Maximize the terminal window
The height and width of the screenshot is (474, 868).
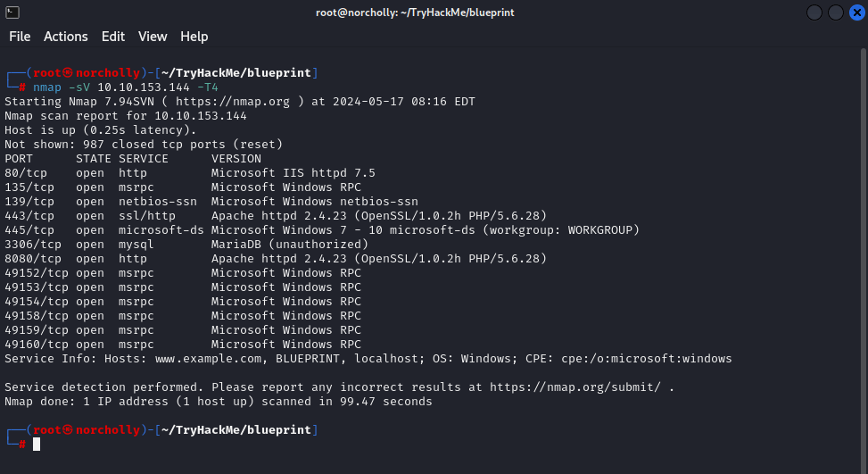[835, 12]
